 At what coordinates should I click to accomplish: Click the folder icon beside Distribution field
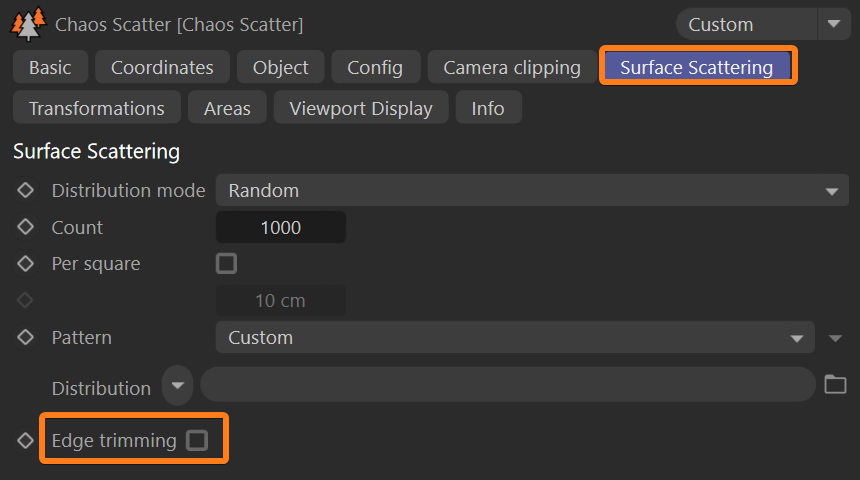835,385
